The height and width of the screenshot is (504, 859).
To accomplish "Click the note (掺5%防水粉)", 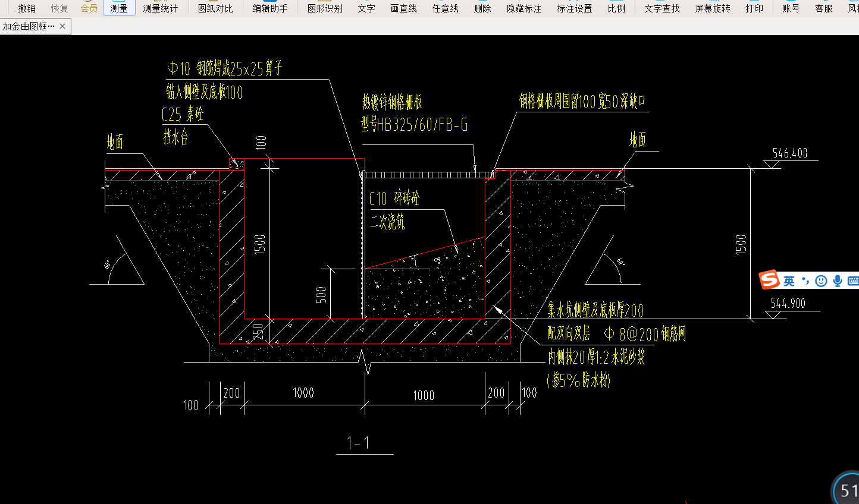I will pyautogui.click(x=579, y=380).
